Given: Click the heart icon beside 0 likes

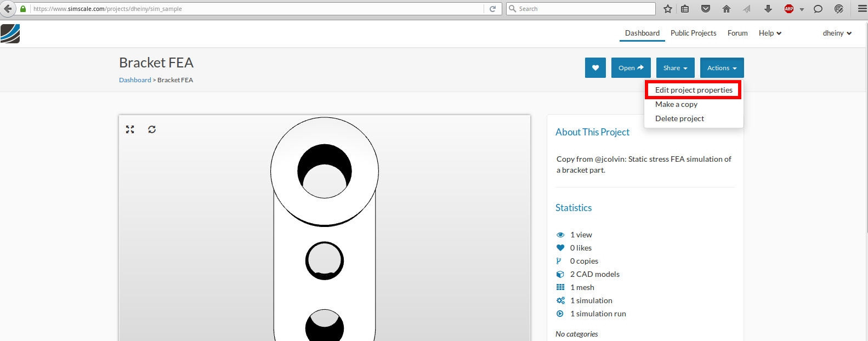Looking at the screenshot, I should point(560,248).
